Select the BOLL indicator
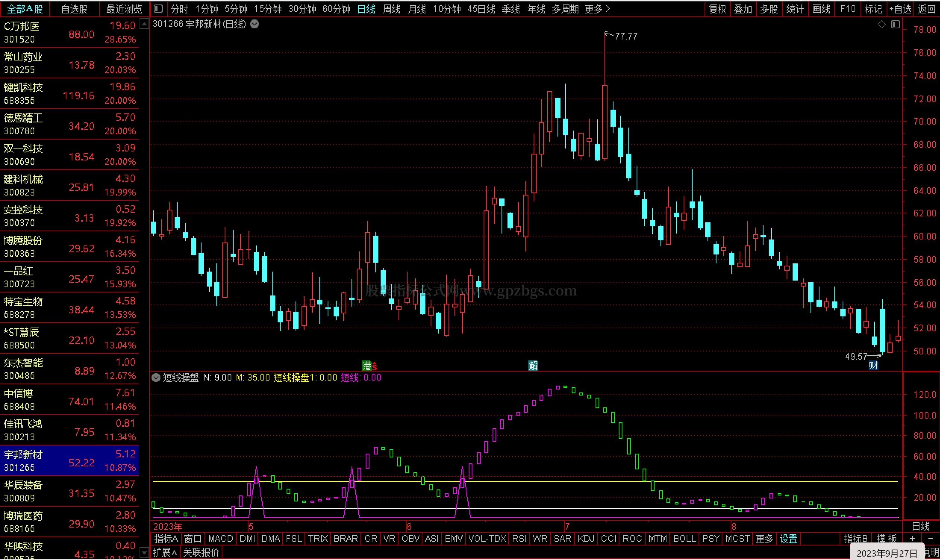940x560 pixels. 684,539
